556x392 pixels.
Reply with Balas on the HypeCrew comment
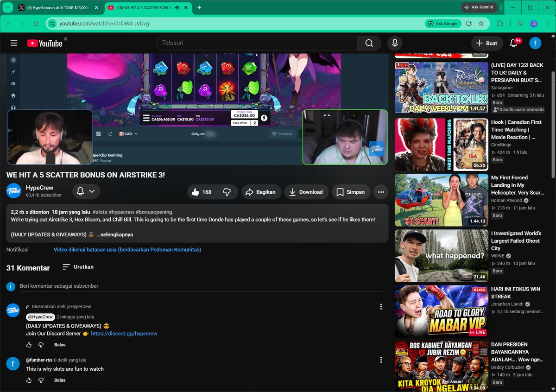[x=60, y=345]
